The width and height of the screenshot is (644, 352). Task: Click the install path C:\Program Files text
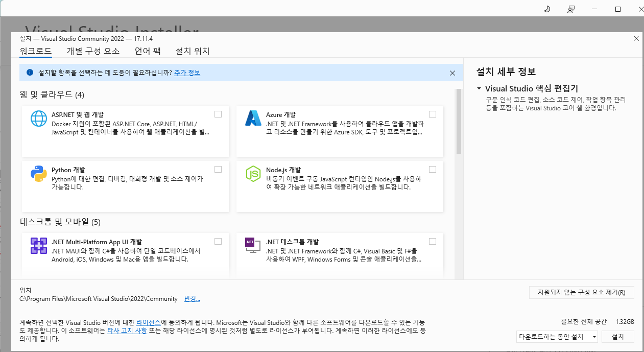(x=99, y=299)
